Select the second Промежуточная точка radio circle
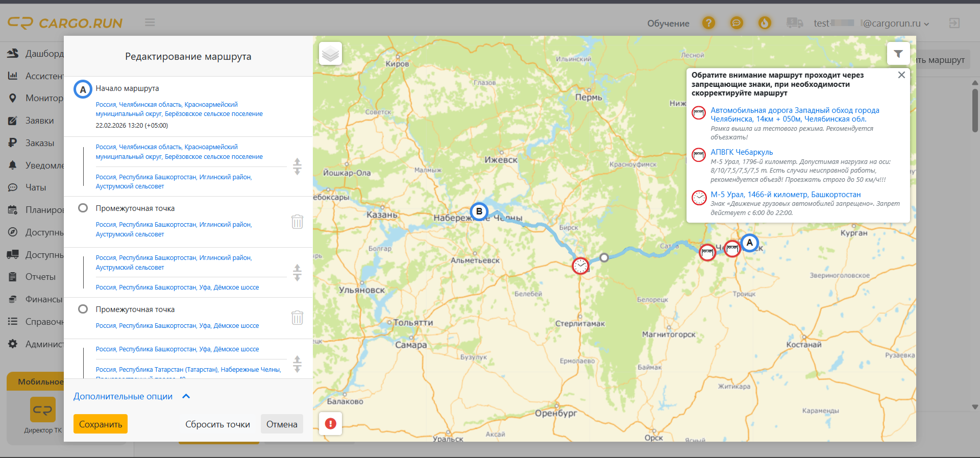Screen dimensions: 980x458 [x=83, y=309]
